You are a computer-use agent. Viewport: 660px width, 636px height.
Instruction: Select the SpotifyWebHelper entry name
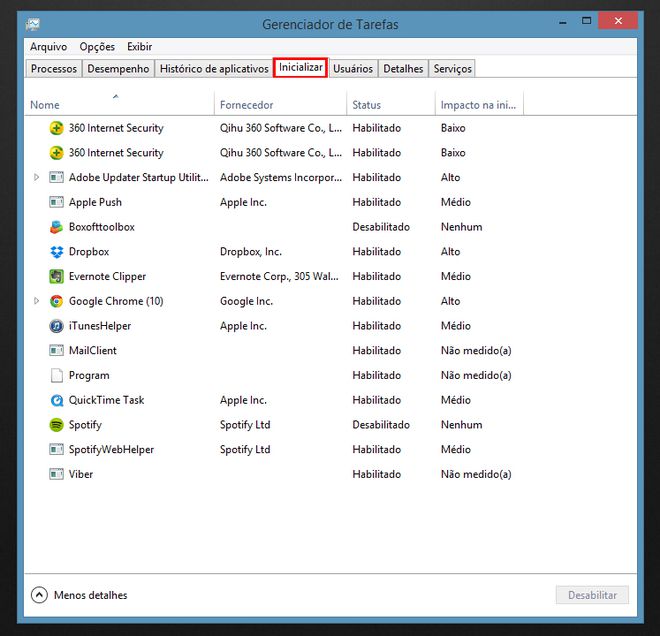pos(112,450)
